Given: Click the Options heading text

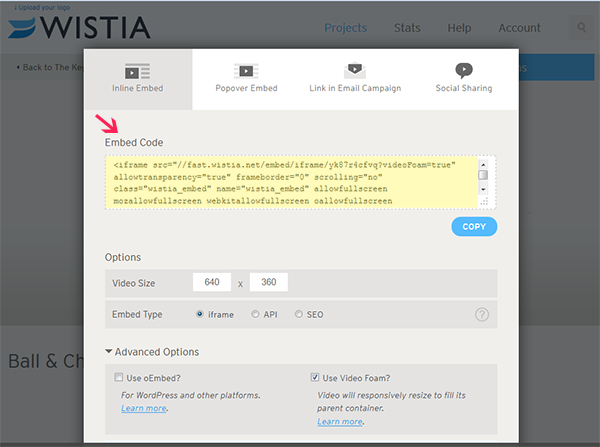Looking at the screenshot, I should coord(123,257).
